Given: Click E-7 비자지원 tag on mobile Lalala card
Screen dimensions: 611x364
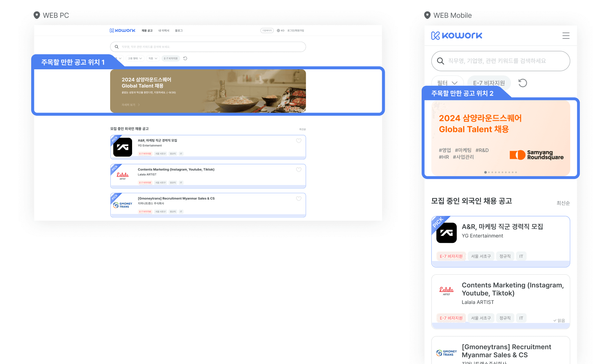Looking at the screenshot, I should (451, 318).
